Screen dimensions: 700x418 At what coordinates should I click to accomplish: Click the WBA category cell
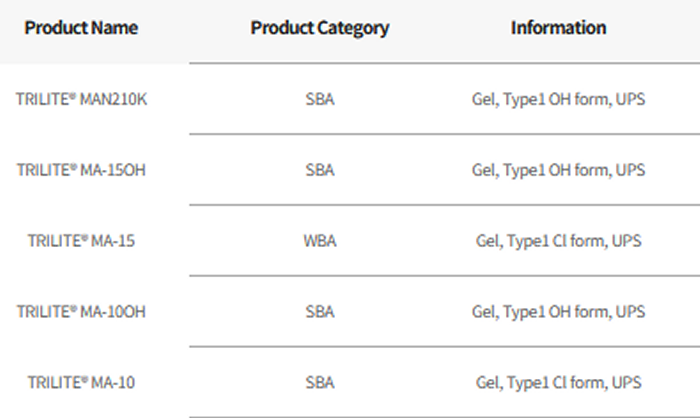tap(320, 241)
